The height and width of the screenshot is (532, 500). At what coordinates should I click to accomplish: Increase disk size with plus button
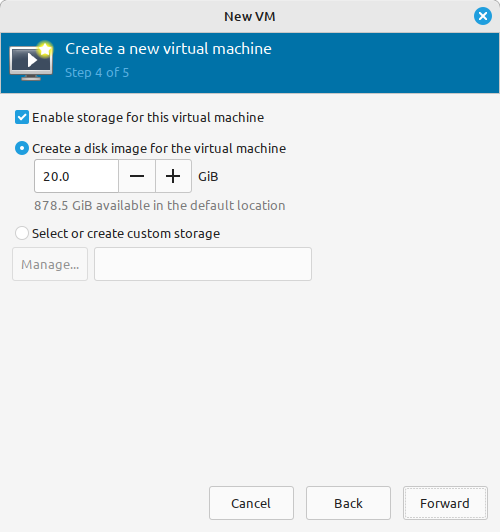(173, 176)
